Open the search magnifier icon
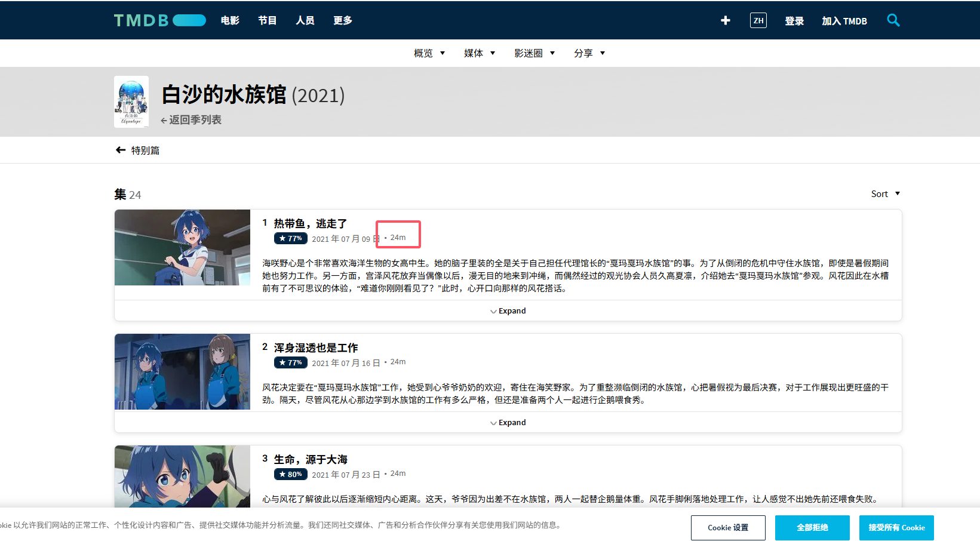This screenshot has width=980, height=541. point(893,20)
